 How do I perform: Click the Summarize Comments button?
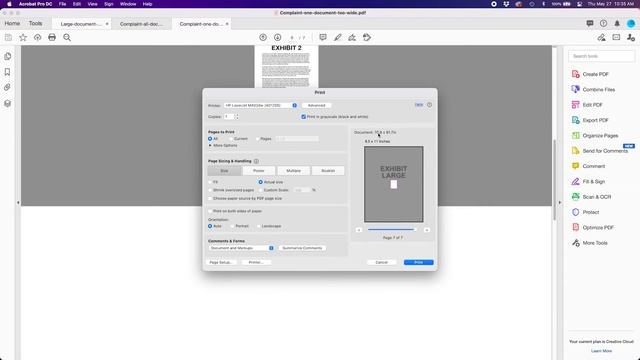(302, 248)
